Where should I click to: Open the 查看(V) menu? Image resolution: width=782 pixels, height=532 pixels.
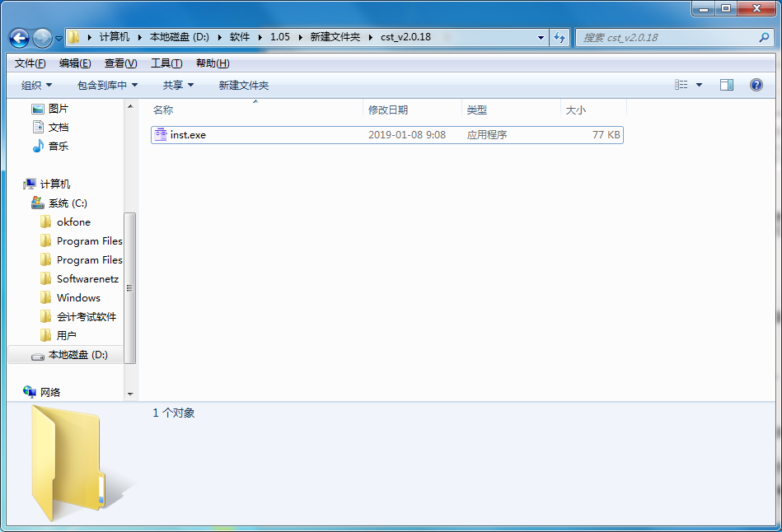(120, 63)
